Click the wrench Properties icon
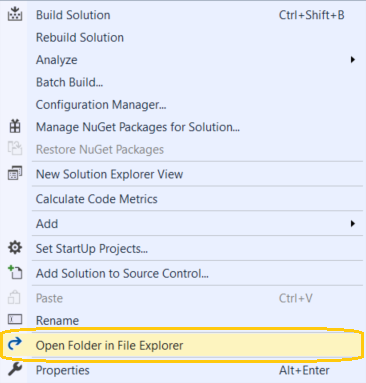366x383 pixels. click(15, 369)
